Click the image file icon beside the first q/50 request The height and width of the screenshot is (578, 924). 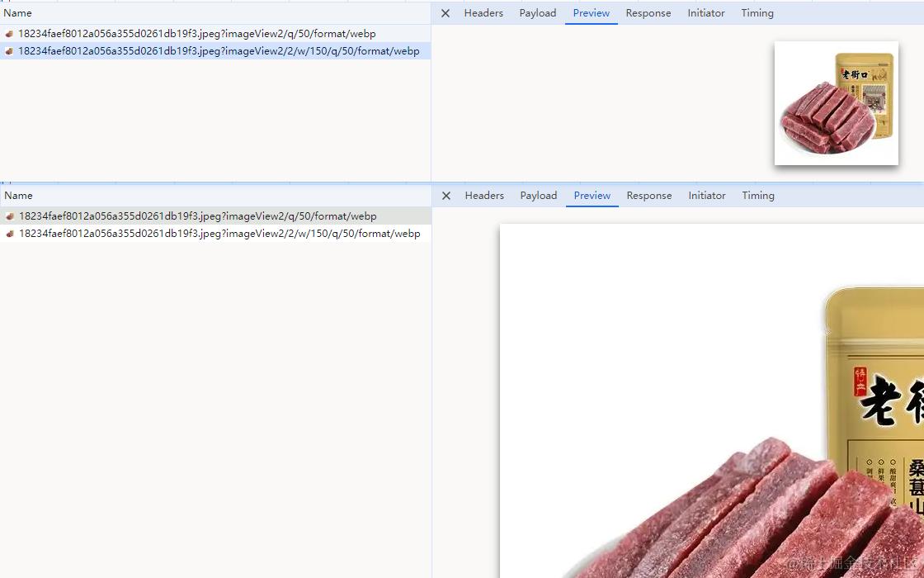pos(9,34)
